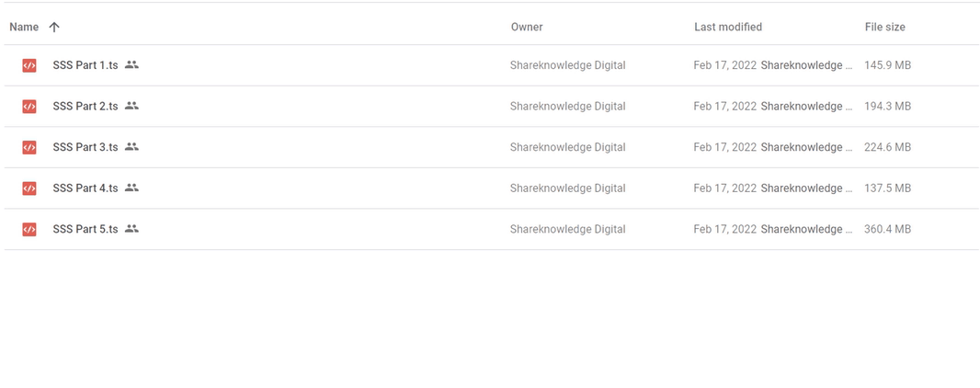Click the Owner column header
The height and width of the screenshot is (388, 980).
click(527, 27)
